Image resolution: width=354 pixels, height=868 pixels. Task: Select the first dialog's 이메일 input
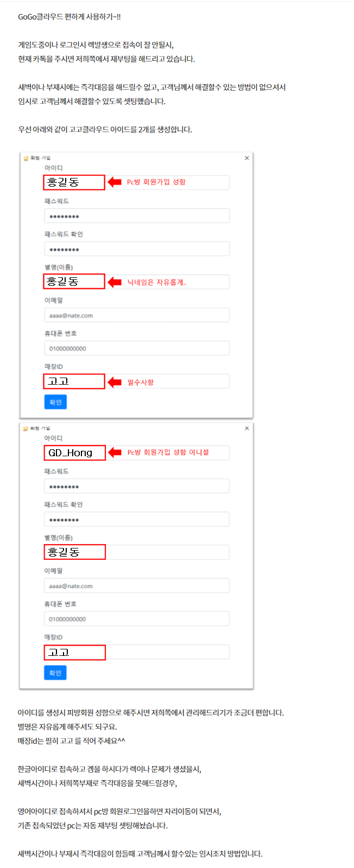tap(137, 315)
